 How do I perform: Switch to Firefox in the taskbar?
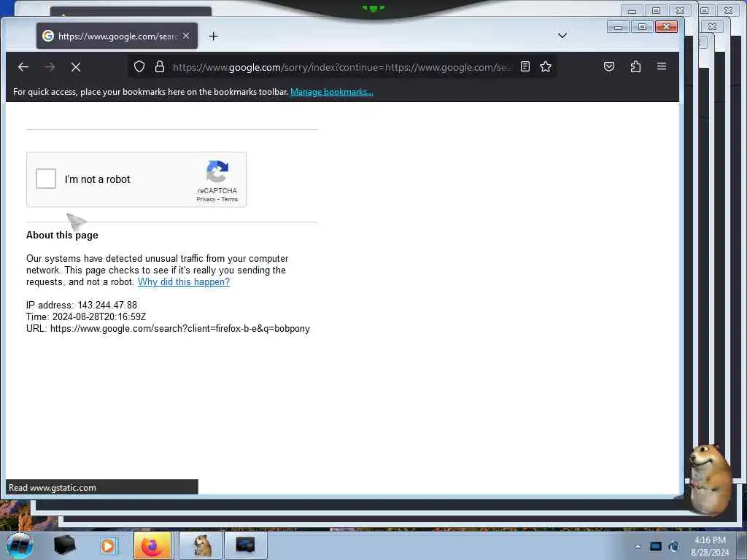pyautogui.click(x=152, y=545)
